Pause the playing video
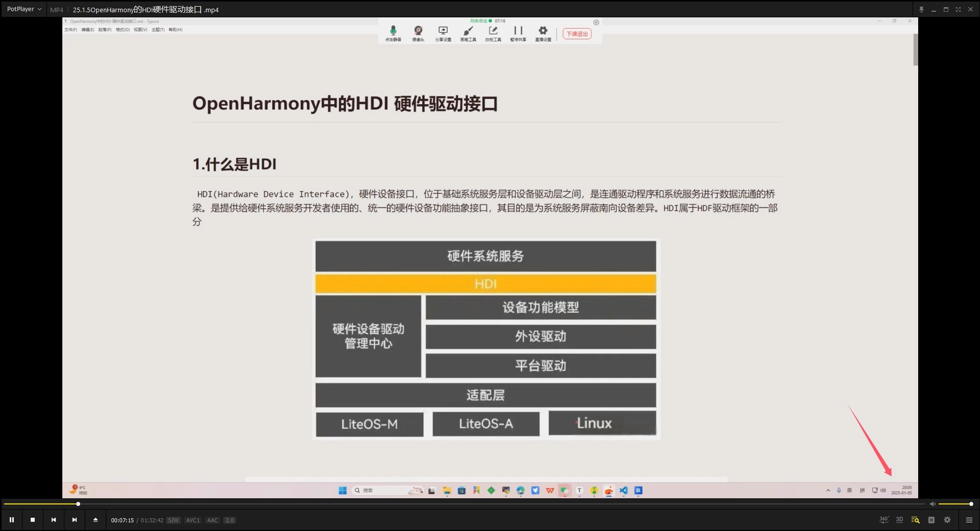Screen dimensions: 980x531 pos(12,519)
